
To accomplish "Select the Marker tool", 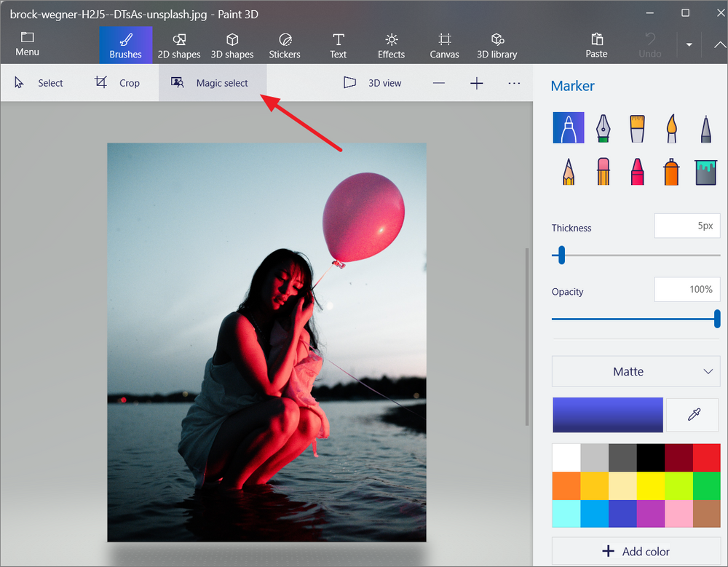I will pos(569,127).
